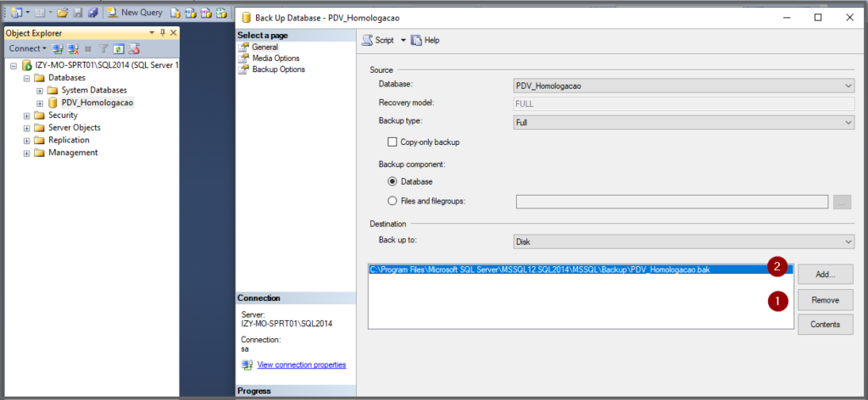Click the Analysis Services DMX Query icon

coord(205,12)
